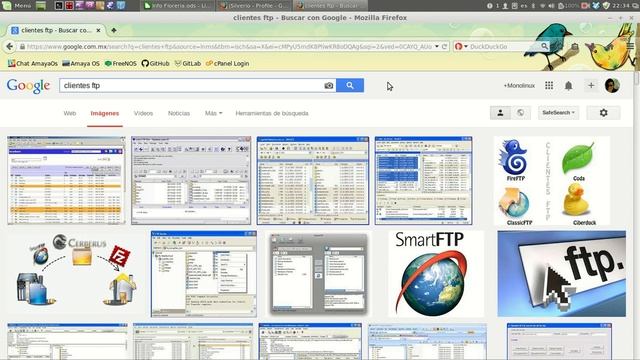
Task: Switch to the Videos results tab
Action: (x=143, y=113)
